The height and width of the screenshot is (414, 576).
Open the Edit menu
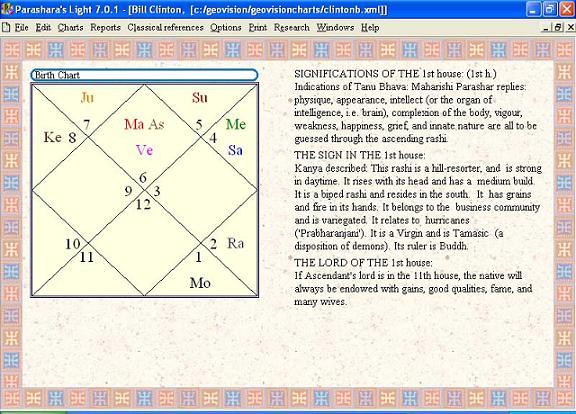pyautogui.click(x=43, y=28)
